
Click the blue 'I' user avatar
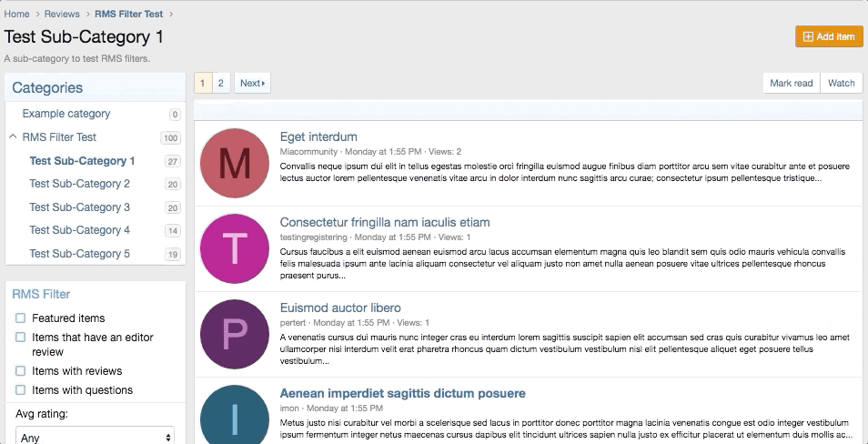pyautogui.click(x=235, y=417)
